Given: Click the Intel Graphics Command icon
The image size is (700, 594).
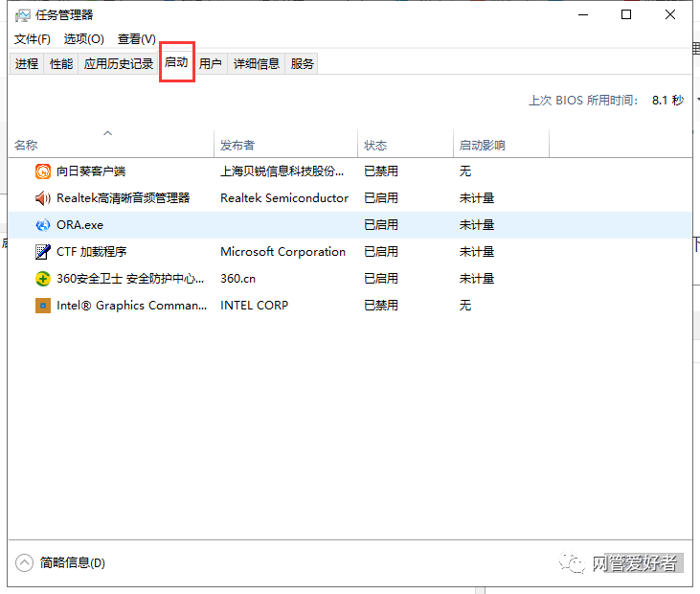Looking at the screenshot, I should click(43, 306).
